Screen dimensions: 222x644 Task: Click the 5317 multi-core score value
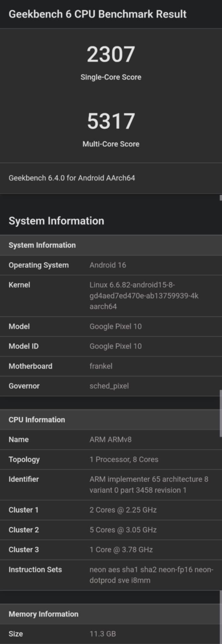point(111,121)
